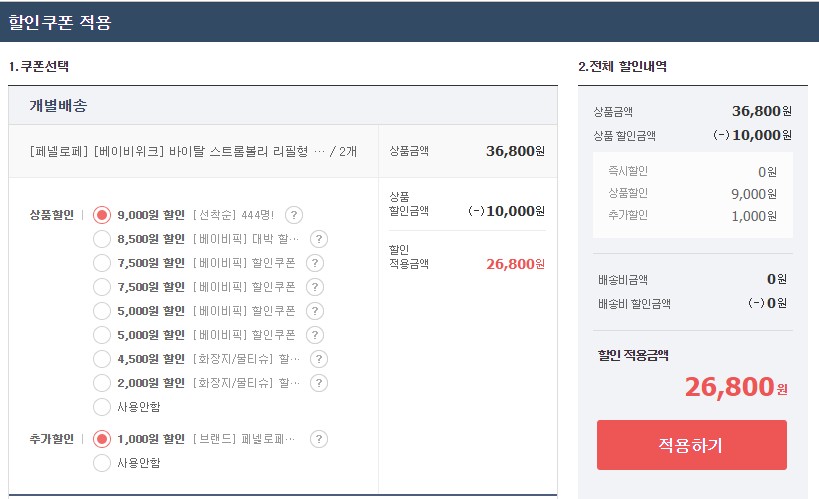Show help for the 1,000원 추가할인 coupon
The width and height of the screenshot is (819, 499).
pos(319,439)
